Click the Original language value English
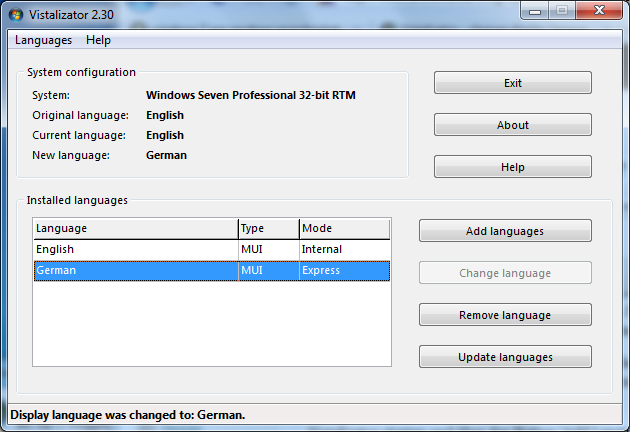This screenshot has height=433, width=631. 165,115
